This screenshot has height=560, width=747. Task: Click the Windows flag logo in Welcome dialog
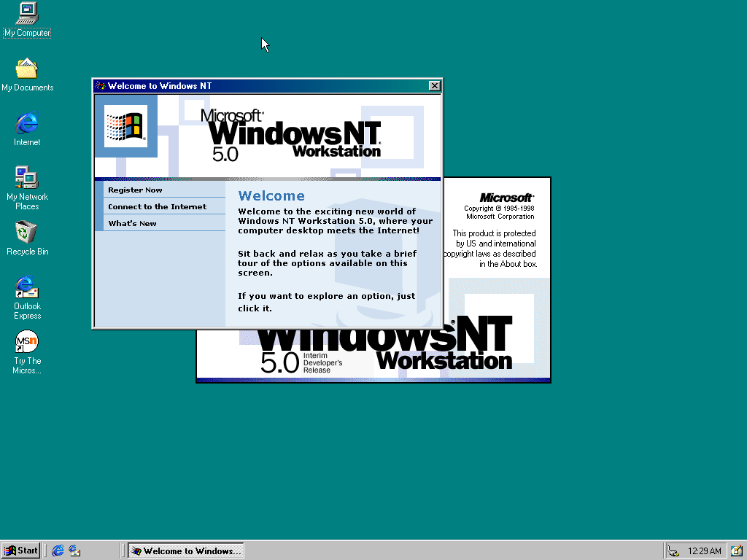pyautogui.click(x=125, y=126)
